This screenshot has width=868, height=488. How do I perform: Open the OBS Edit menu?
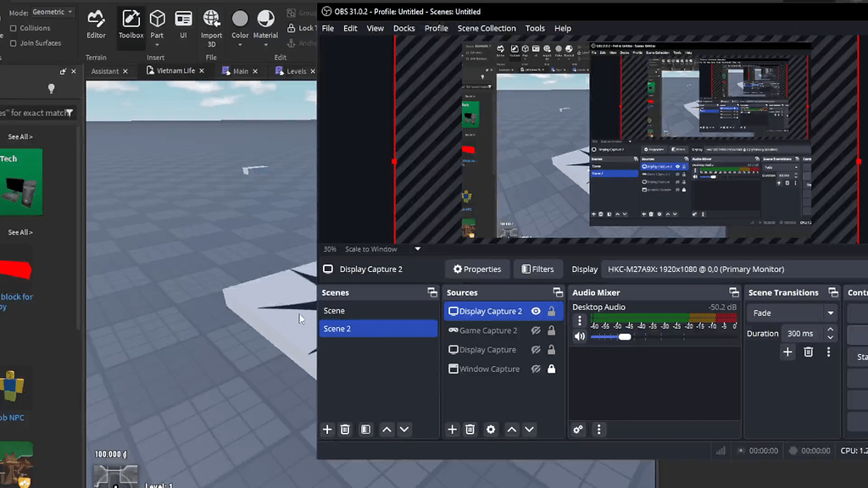point(350,28)
